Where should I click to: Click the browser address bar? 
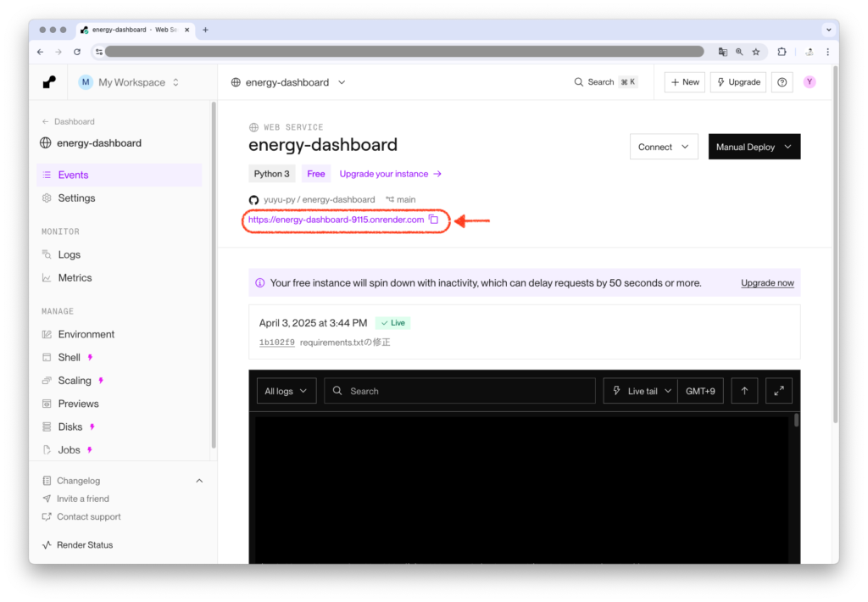[404, 52]
